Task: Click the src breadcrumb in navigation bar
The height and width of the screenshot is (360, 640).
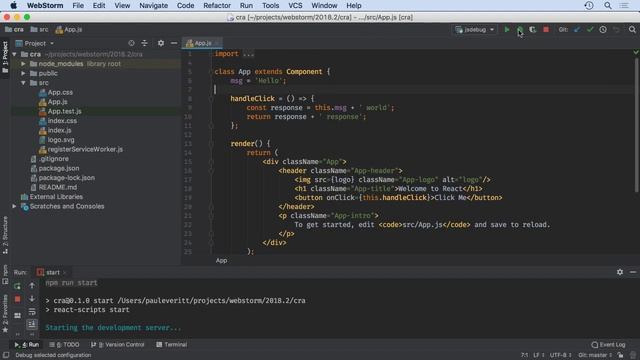Action: (39, 29)
